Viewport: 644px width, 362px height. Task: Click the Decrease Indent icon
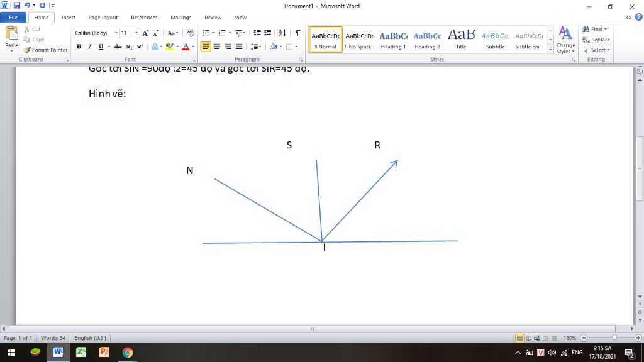click(257, 33)
